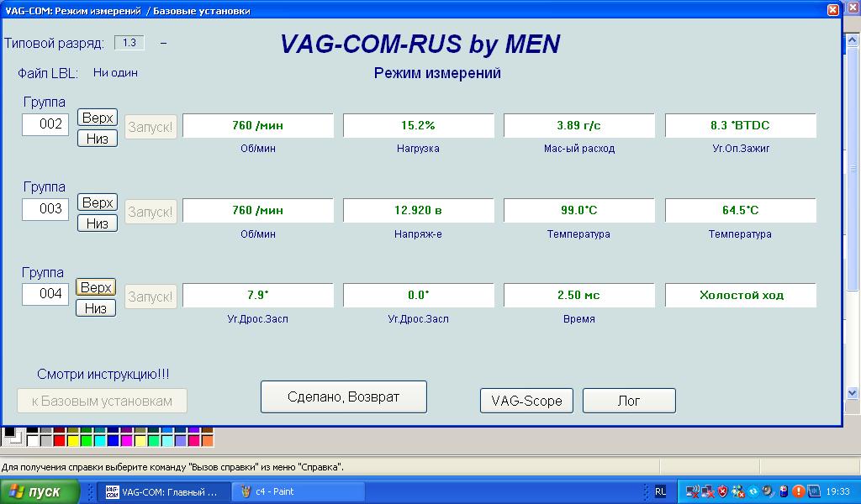The height and width of the screenshot is (504, 861).
Task: Open the Windows Messenger tray icon
Action: pyautogui.click(x=738, y=491)
